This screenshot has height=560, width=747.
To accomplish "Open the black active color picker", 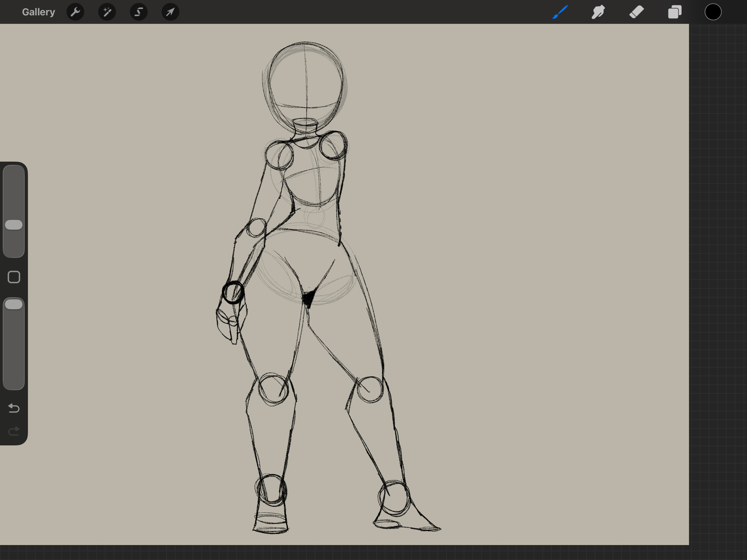I will (x=713, y=12).
